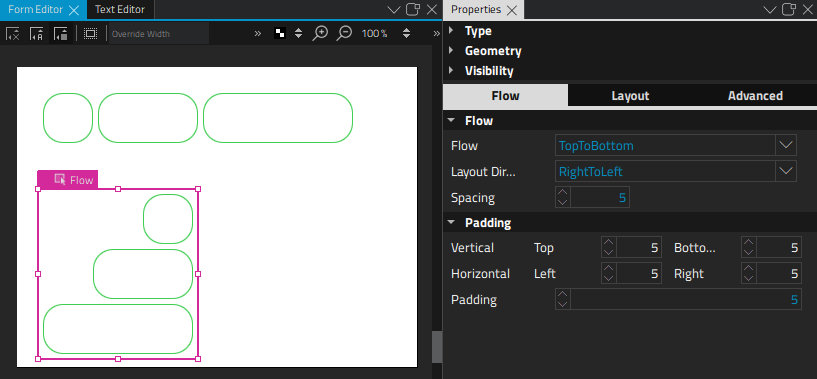Increase the Spacing value

[x=563, y=192]
